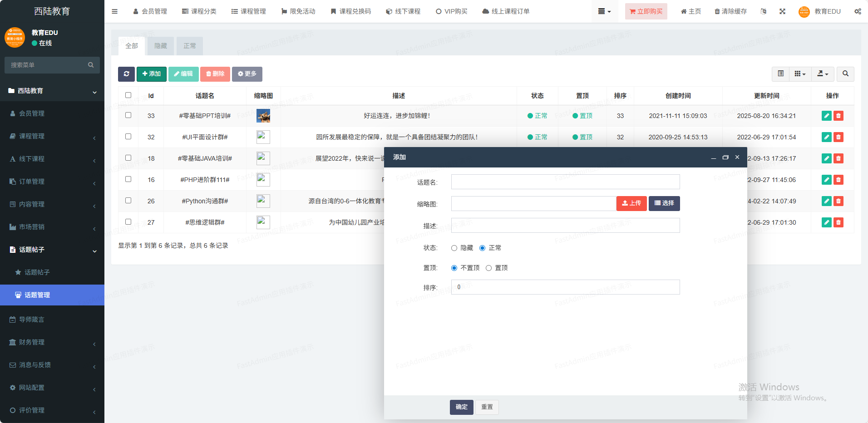
Task: Click the fullscreen icon in the top bar
Action: 782,11
